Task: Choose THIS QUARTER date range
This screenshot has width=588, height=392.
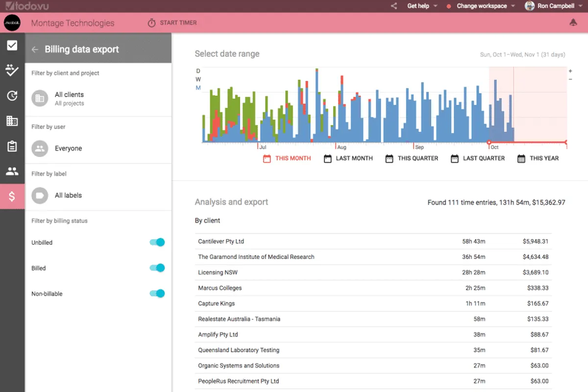Action: click(412, 158)
